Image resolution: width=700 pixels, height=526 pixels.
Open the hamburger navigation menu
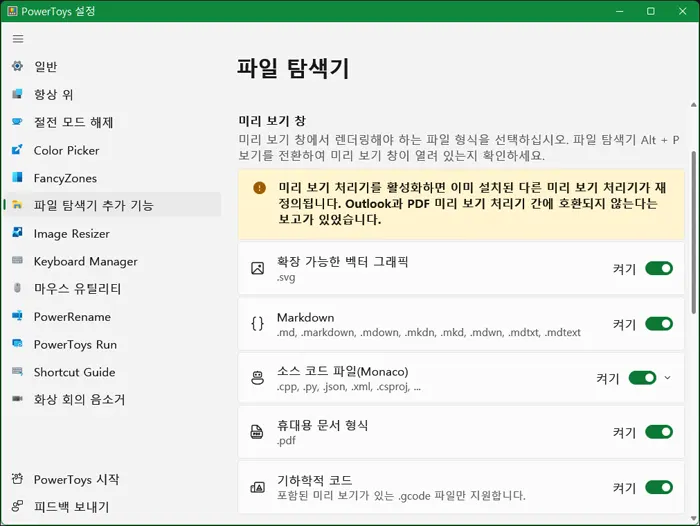point(18,39)
